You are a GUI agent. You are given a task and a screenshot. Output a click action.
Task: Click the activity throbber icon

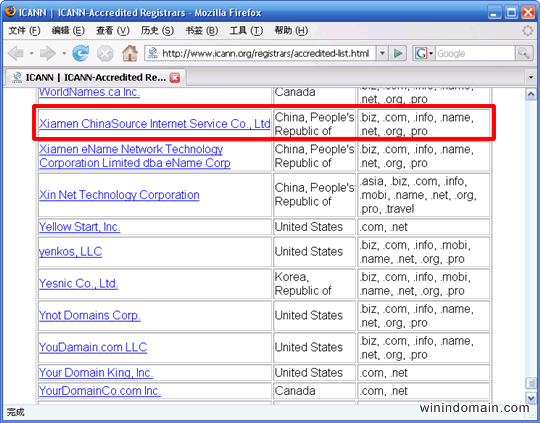527,31
